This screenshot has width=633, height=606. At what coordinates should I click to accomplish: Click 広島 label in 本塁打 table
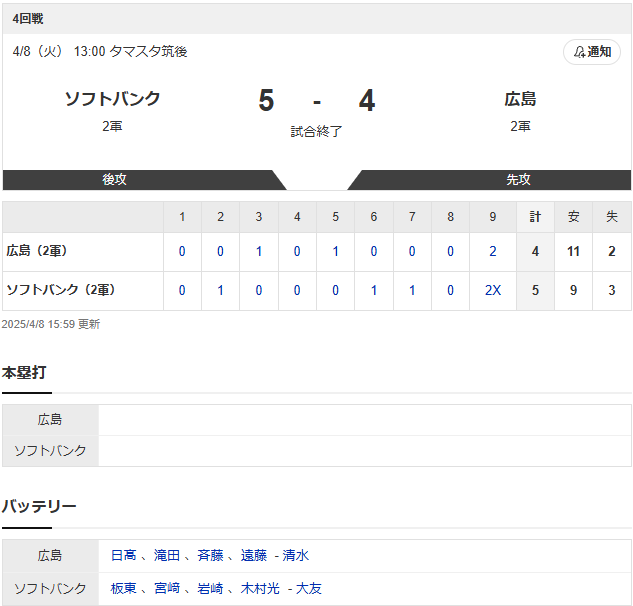[50, 420]
